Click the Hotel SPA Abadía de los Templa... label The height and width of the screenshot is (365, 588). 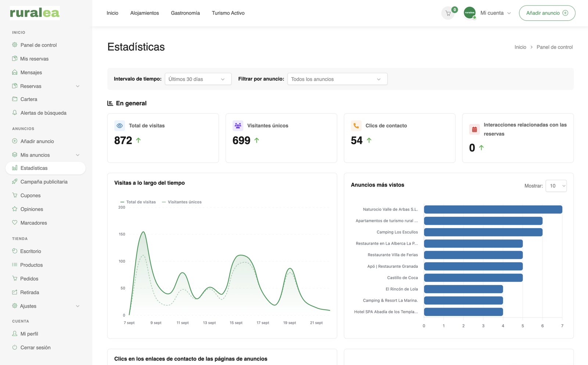pyautogui.click(x=386, y=312)
